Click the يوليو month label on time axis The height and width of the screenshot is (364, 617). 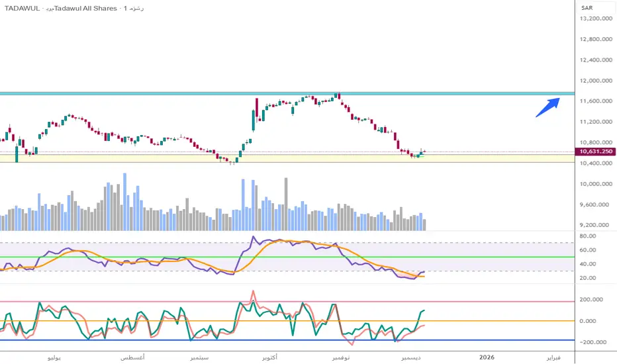[54, 357]
